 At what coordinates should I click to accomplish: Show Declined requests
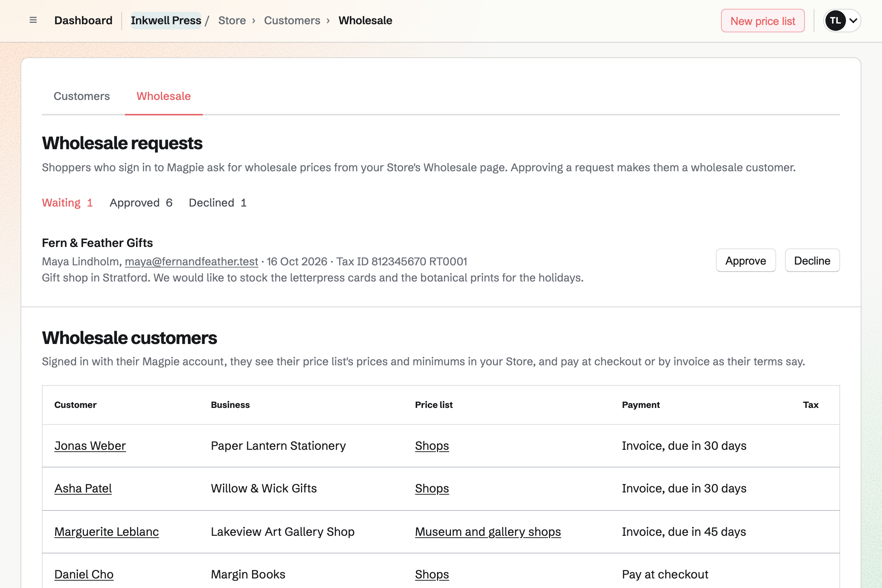[x=218, y=203]
